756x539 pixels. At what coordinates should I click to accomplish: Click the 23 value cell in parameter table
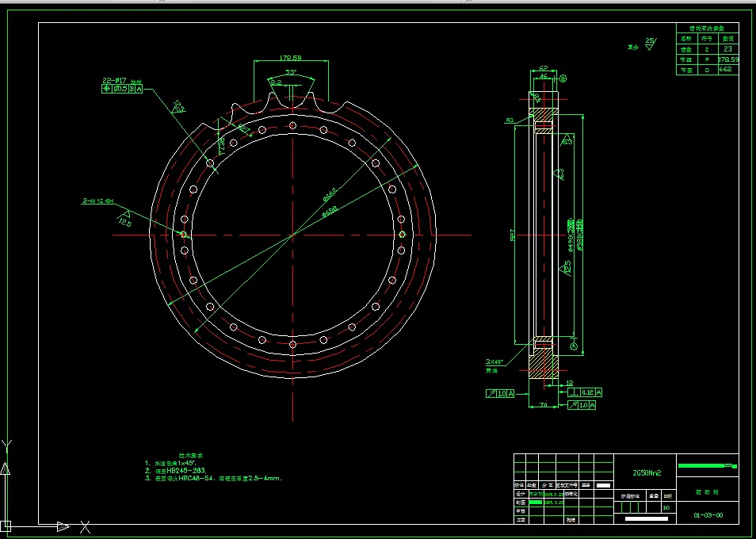point(728,49)
